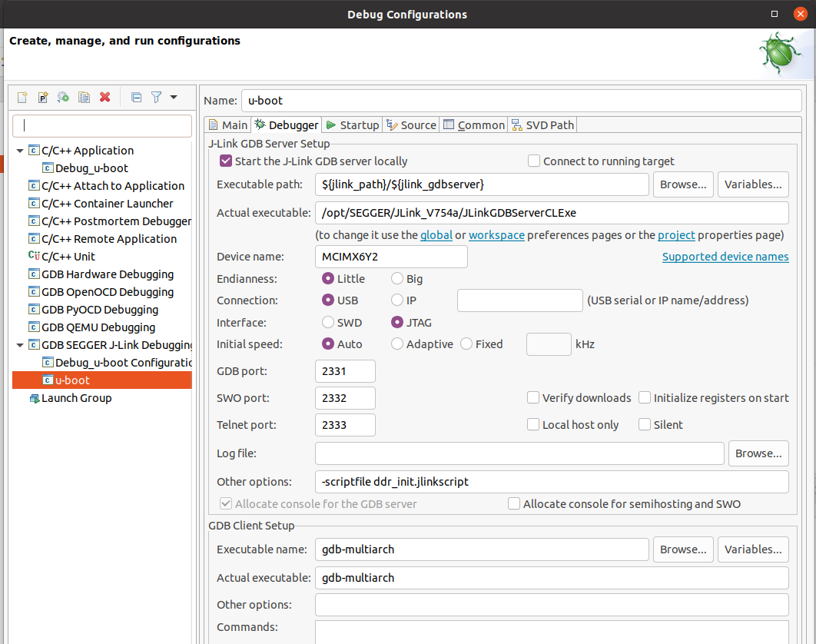The image size is (816, 644).
Task: Enable the Verify downloads checkbox
Action: tap(533, 398)
